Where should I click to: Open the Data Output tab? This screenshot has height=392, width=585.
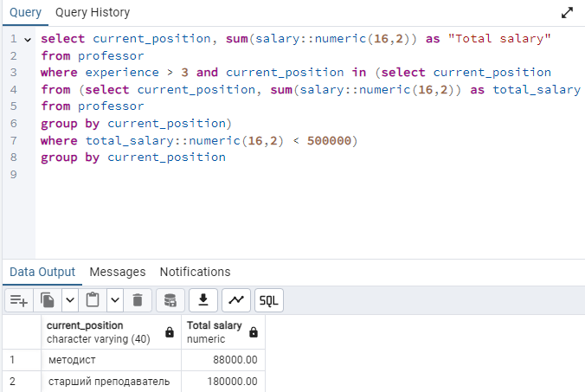point(42,272)
